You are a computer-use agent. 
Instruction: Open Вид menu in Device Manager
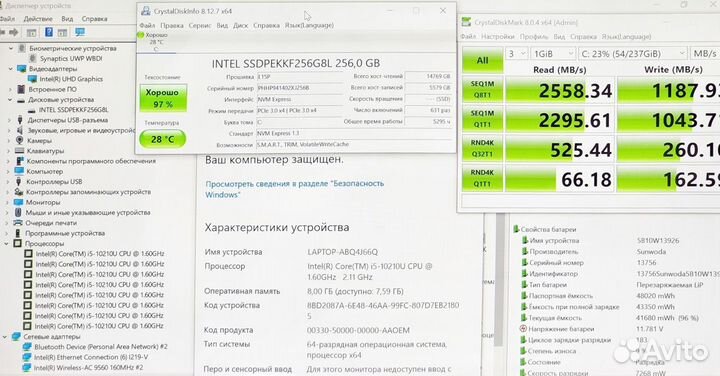[x=67, y=19]
